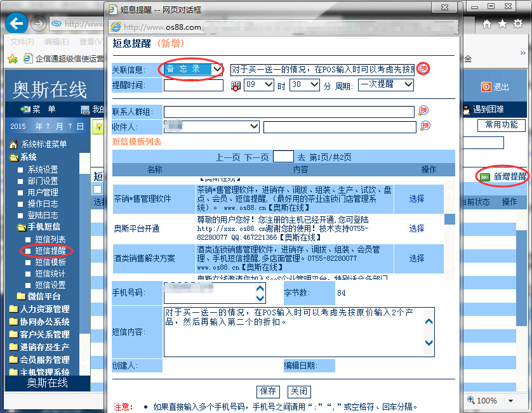Click the browser forward arrow button
Image resolution: width=532 pixels, height=413 pixels.
tap(38, 23)
